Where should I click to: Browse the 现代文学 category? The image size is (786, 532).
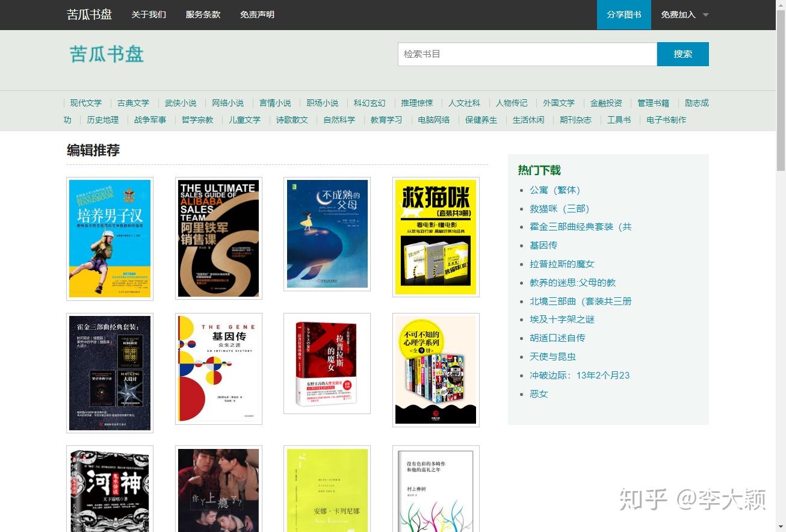[x=86, y=103]
